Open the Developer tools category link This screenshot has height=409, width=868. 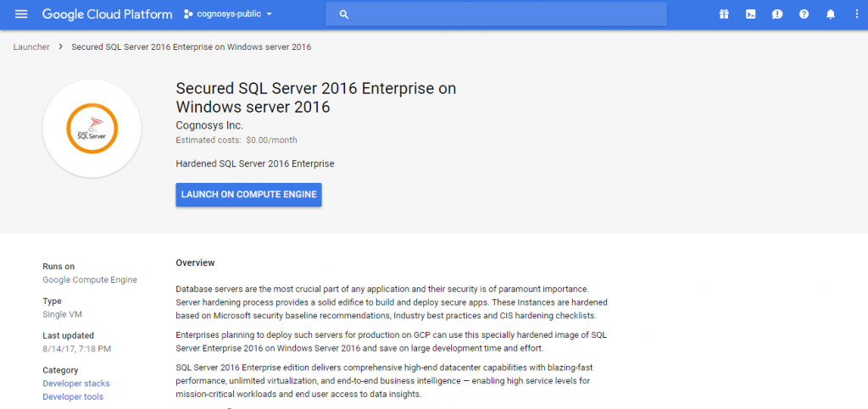(x=75, y=397)
